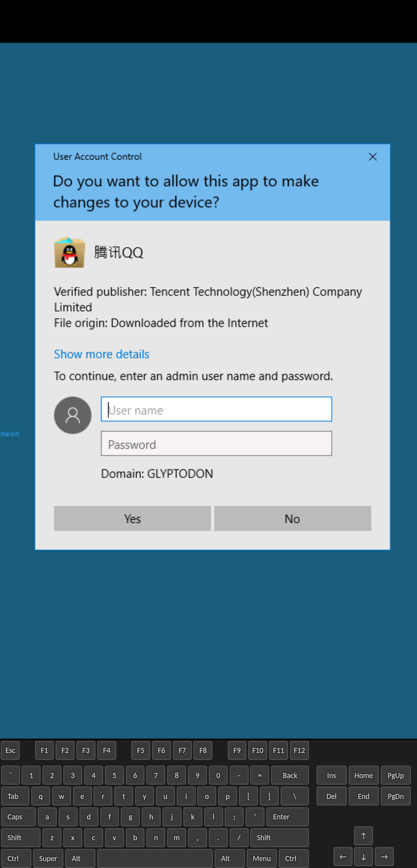Toggle the left Shift modifier key
Screen dimensions: 417x868
pos(21,837)
